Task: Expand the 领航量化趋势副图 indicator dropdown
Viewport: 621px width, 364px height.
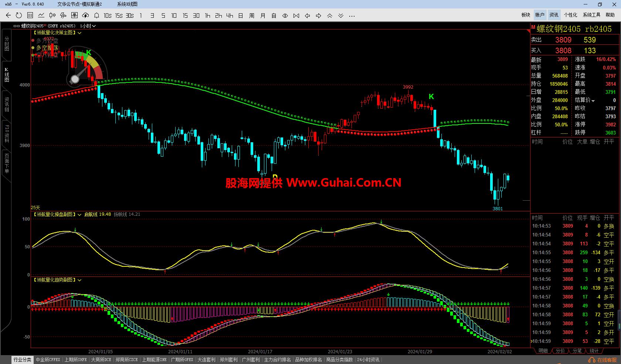Action: tap(79, 280)
